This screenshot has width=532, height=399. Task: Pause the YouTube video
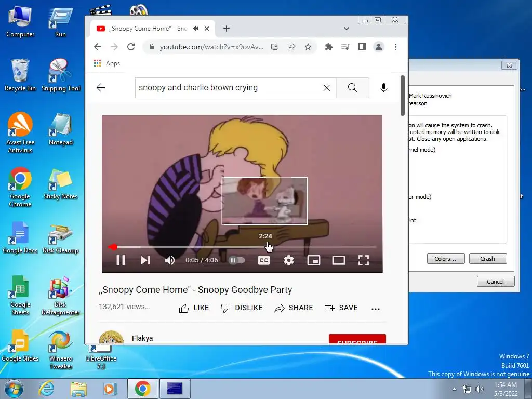pos(121,260)
